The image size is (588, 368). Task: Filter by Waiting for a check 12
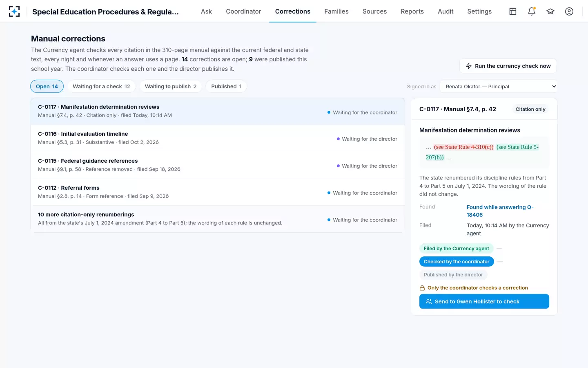101,86
